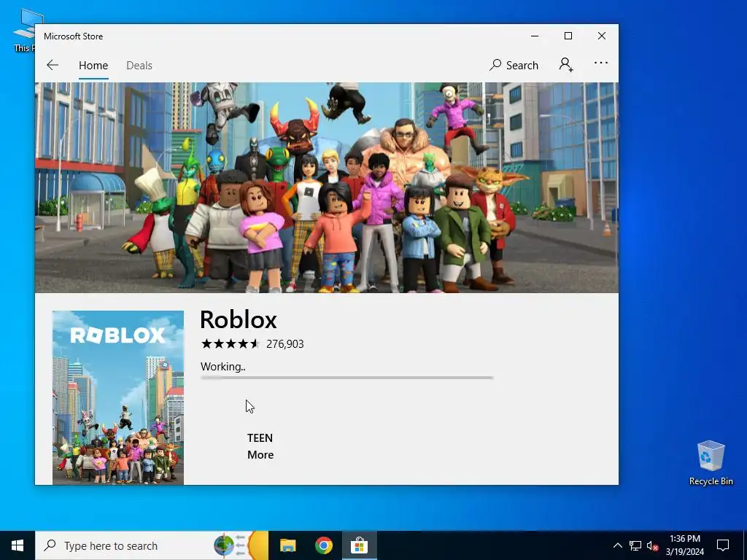Go back using the Store back arrow
747x560 pixels.
pos(53,65)
